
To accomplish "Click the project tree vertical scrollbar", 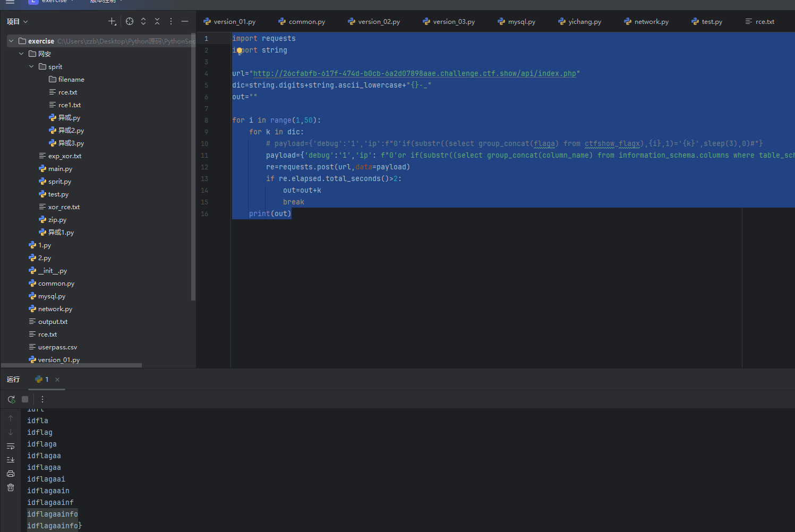I will pos(193,167).
